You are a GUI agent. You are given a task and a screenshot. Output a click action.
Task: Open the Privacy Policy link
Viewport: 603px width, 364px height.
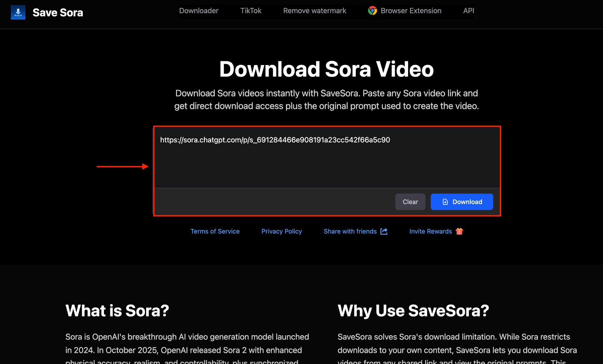[281, 232]
